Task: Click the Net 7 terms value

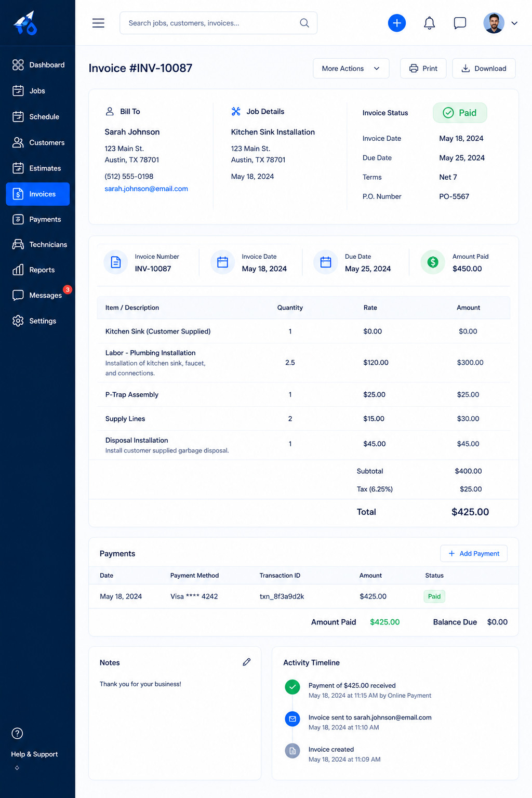Action: pyautogui.click(x=448, y=177)
